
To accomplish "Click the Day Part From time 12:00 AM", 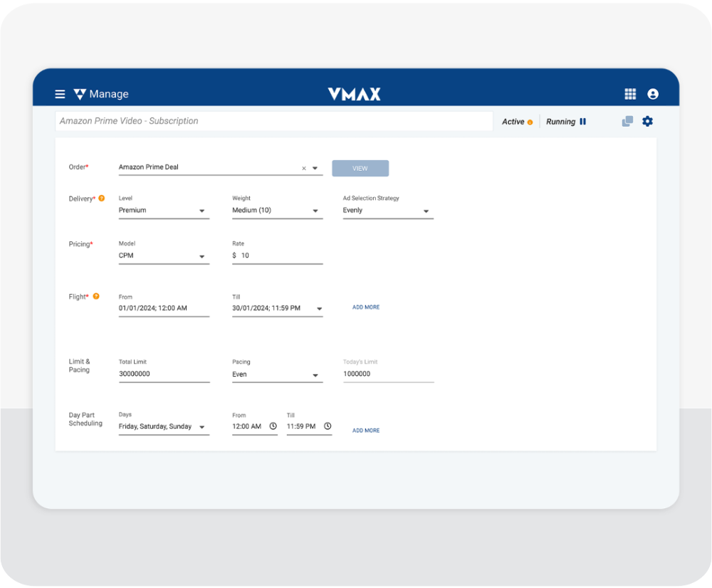I will click(246, 426).
